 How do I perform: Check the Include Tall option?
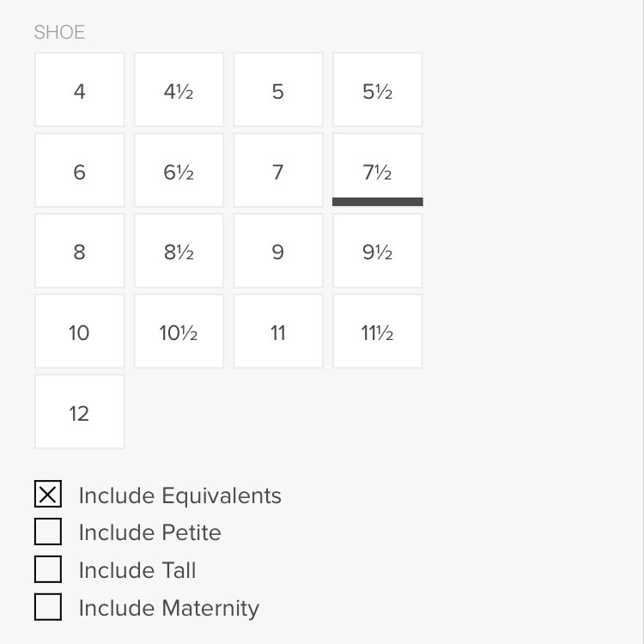[48, 570]
